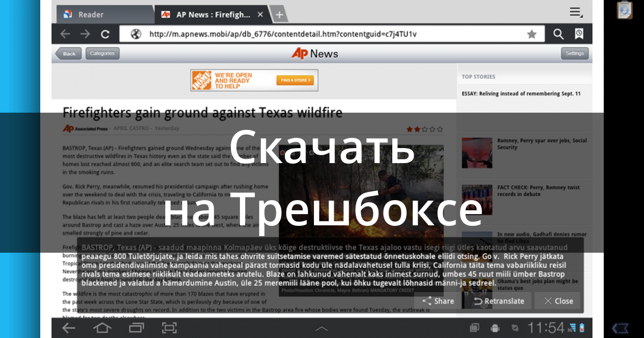Image resolution: width=644 pixels, height=338 pixels.
Task: Open the browser overflow menu icon
Action: [x=576, y=12]
